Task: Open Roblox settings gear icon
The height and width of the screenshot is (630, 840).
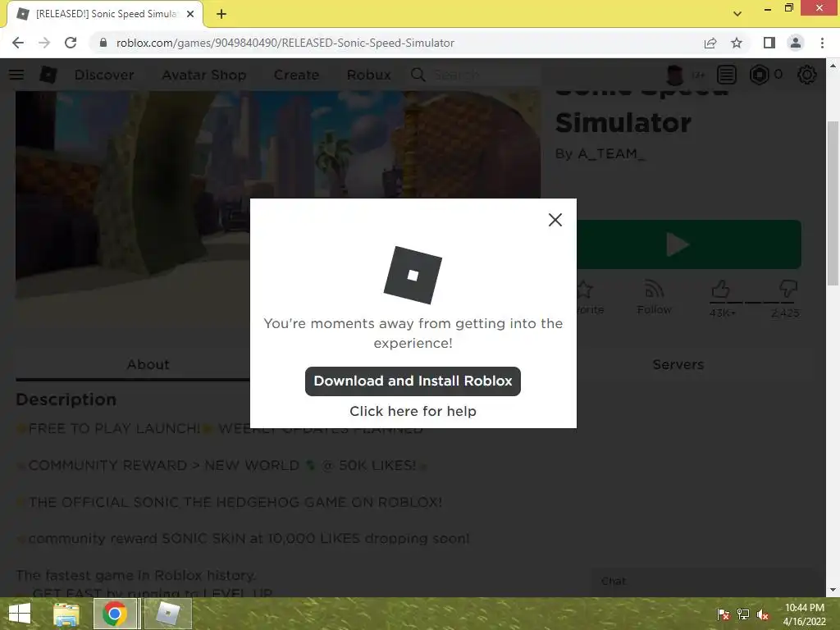Action: pos(807,75)
